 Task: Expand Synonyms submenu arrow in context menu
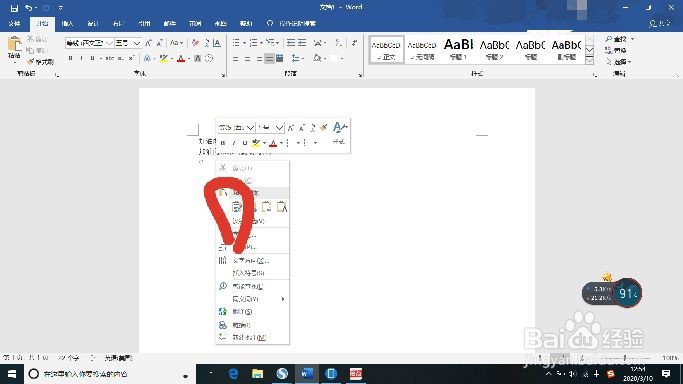[283, 299]
